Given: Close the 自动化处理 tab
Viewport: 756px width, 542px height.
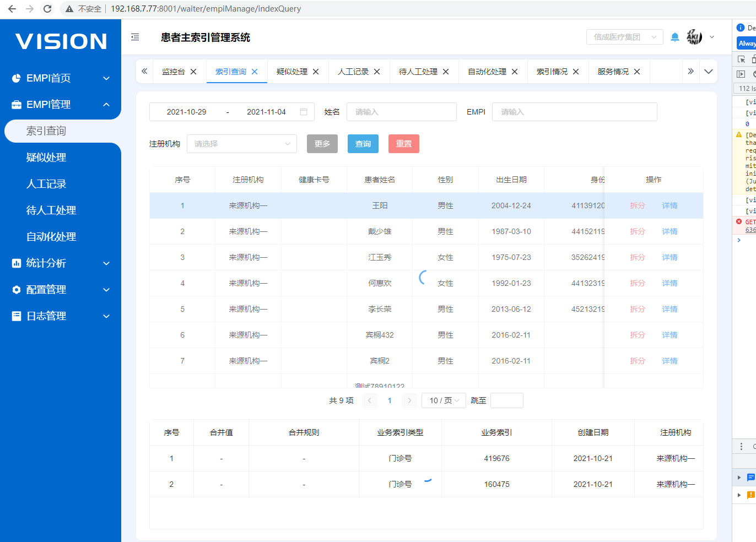Looking at the screenshot, I should pos(515,72).
